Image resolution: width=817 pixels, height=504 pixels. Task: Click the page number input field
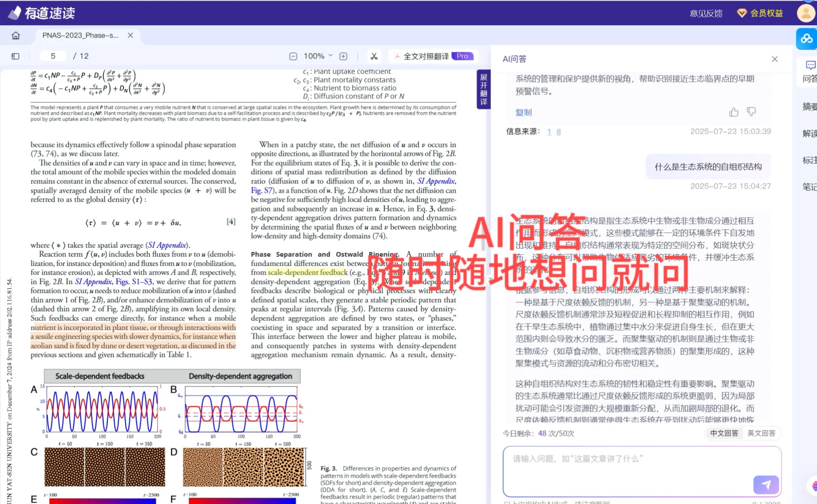click(53, 56)
